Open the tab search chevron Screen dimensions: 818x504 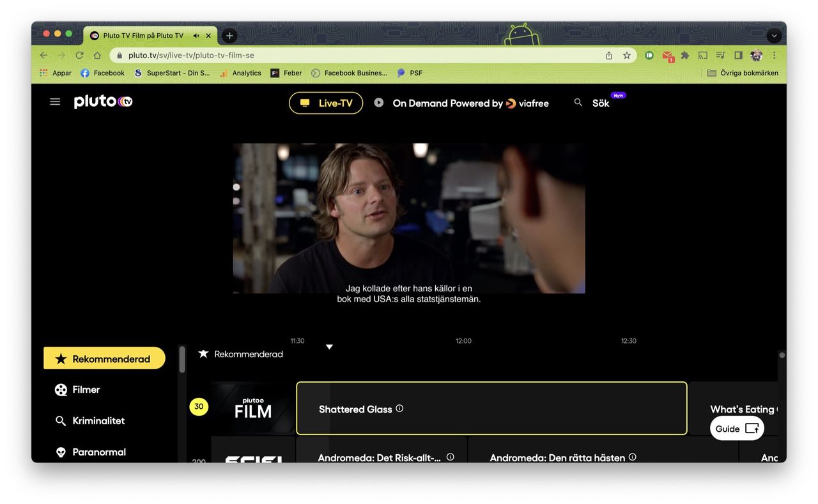tap(774, 35)
